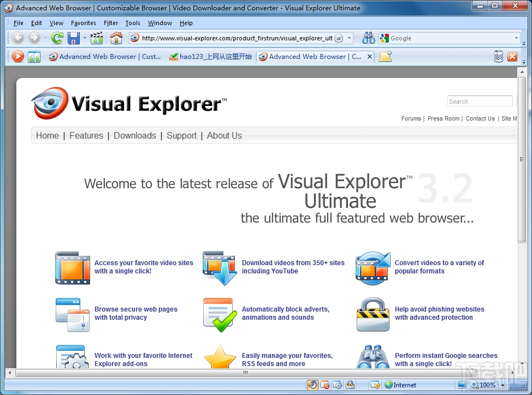Open the save button dropdown arrow
The width and height of the screenshot is (532, 395).
click(x=85, y=38)
